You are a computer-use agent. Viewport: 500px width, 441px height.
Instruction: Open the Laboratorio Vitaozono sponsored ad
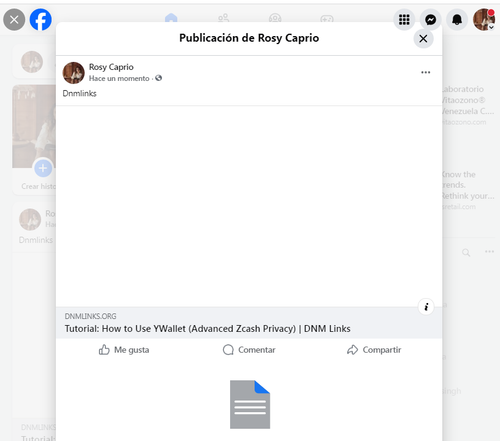tap(467, 105)
